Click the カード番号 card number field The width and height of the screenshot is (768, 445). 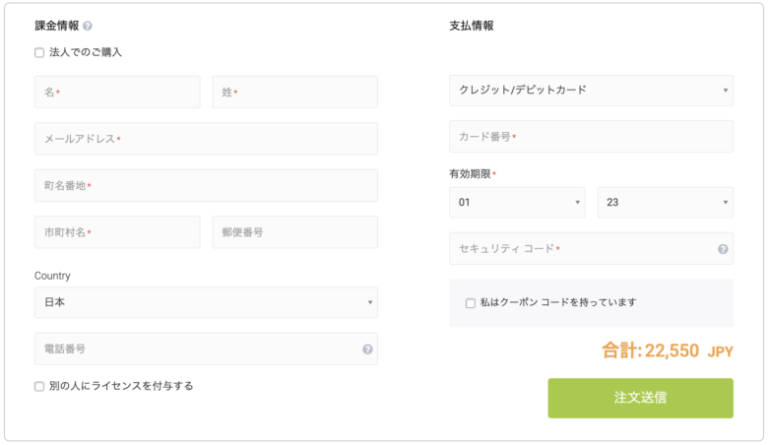click(591, 136)
